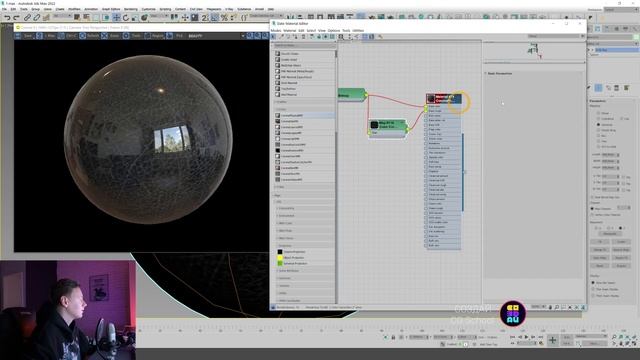Click Select Tool arrow in Slate editor toolbar
The height and width of the screenshot is (360, 640).
tap(274, 37)
